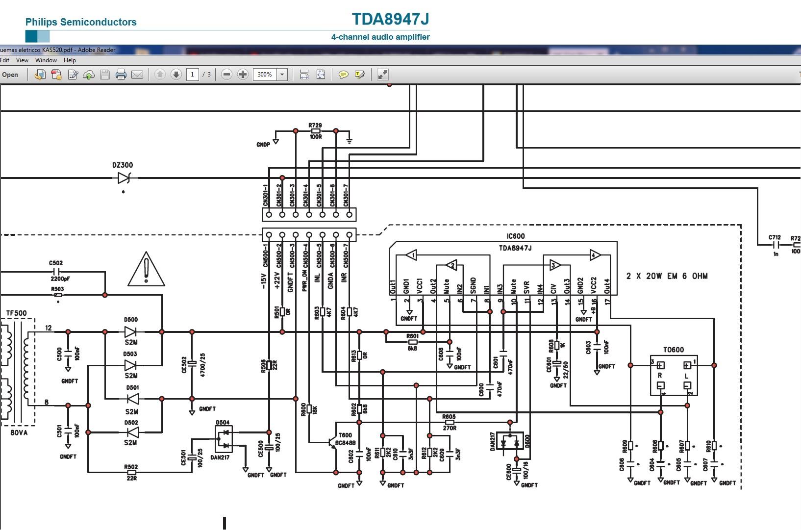Screen dimensions: 801x532
Task: Zoom out with the minus button
Action: click(x=226, y=75)
